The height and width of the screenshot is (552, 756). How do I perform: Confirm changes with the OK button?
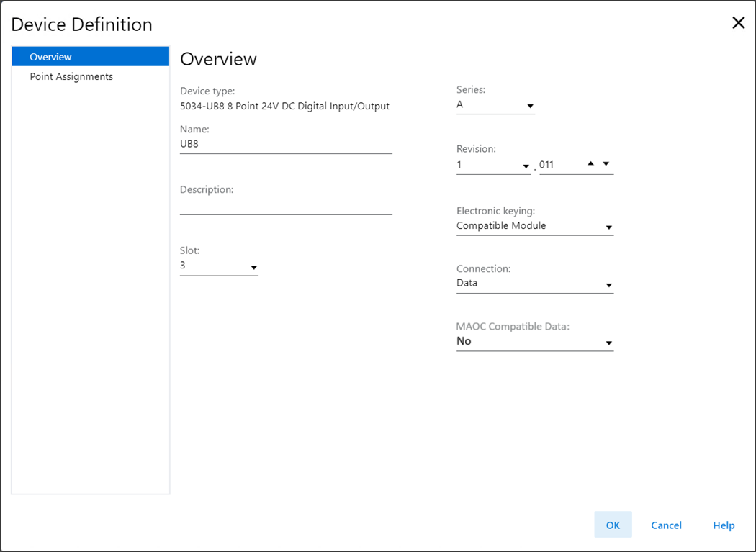click(613, 525)
